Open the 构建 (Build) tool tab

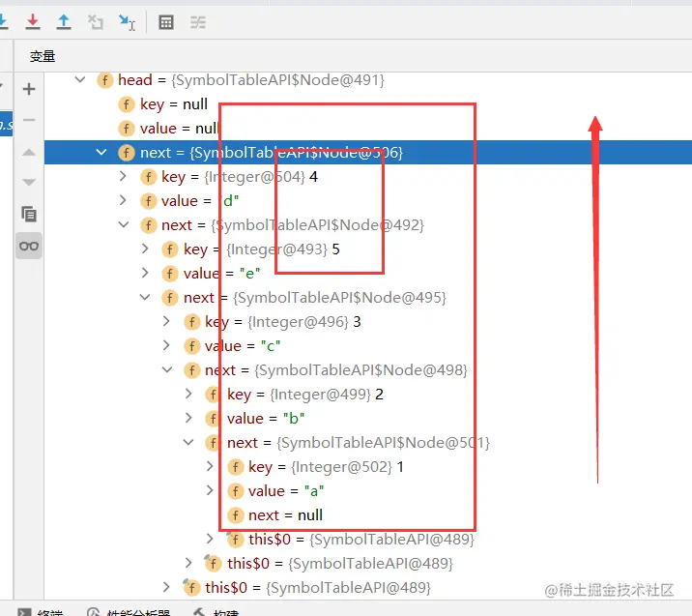(x=216, y=612)
